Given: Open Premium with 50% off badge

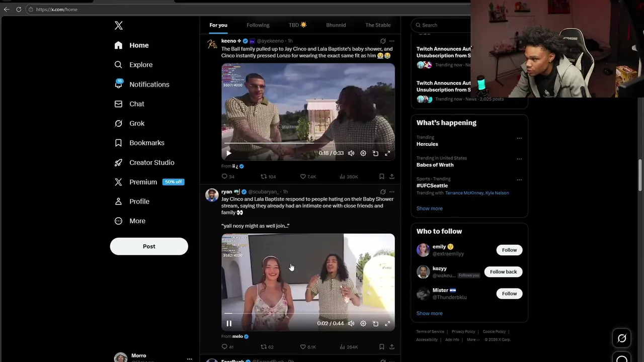Looking at the screenshot, I should pyautogui.click(x=149, y=182).
